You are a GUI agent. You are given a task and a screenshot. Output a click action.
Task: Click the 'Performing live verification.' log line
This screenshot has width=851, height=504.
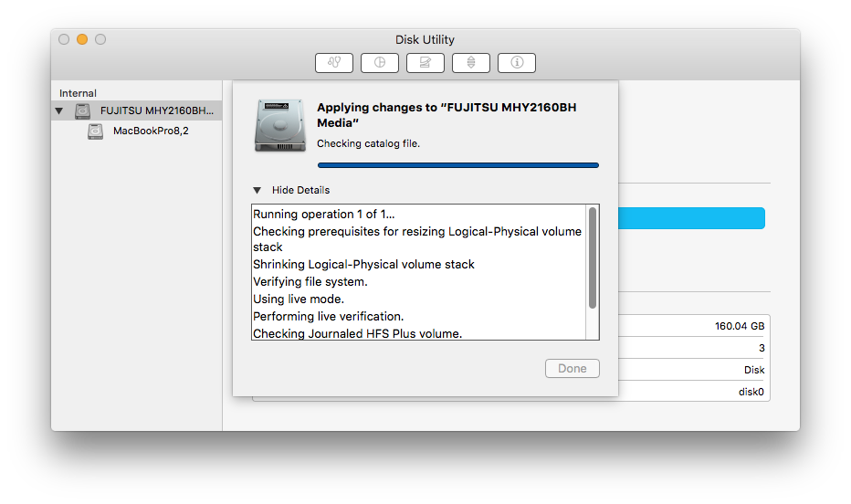pos(329,316)
